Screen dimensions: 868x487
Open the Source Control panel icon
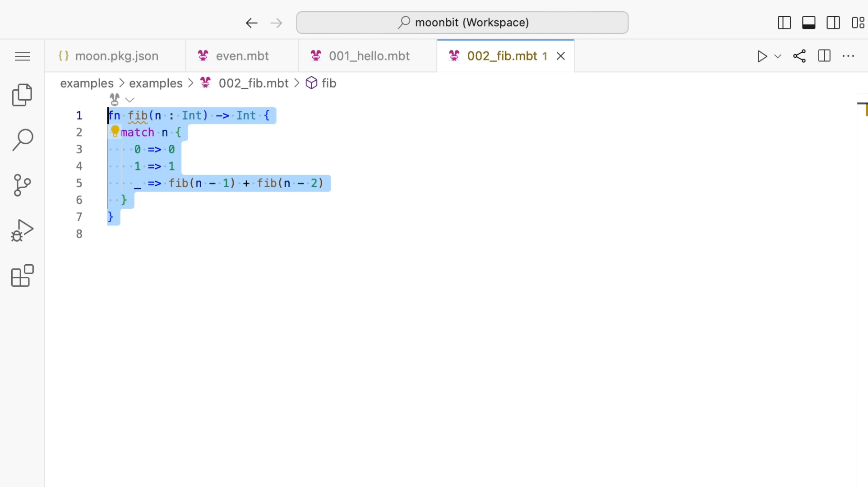pos(22,185)
